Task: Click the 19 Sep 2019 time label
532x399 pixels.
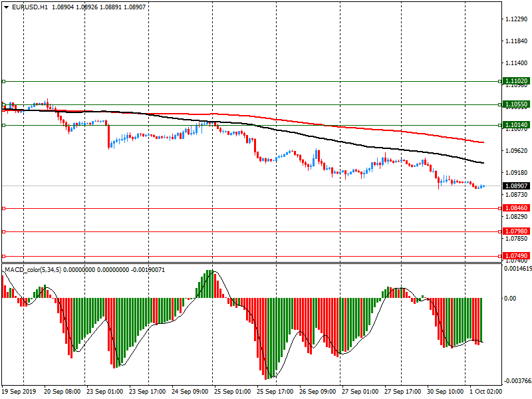Action: [19, 392]
